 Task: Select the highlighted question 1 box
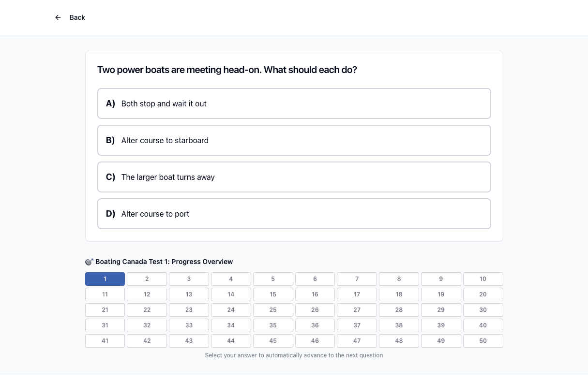(105, 279)
